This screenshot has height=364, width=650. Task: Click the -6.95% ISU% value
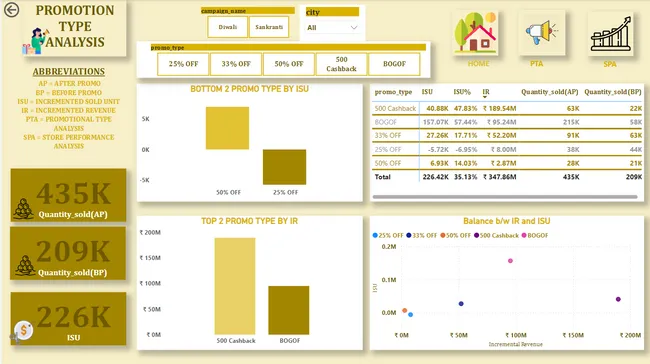[x=466, y=149]
